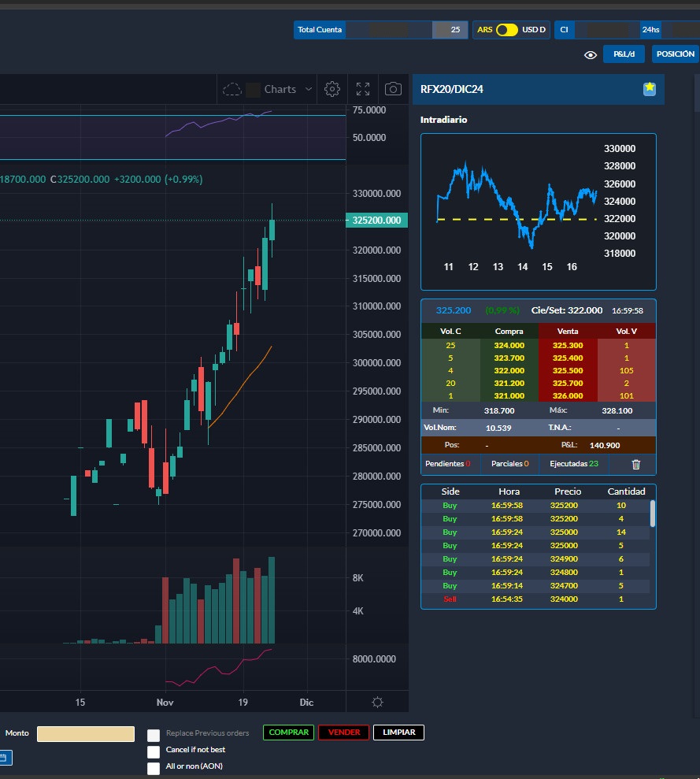Open the Charts layout dropdown
Screen dimensions: 700x779
click(x=280, y=90)
